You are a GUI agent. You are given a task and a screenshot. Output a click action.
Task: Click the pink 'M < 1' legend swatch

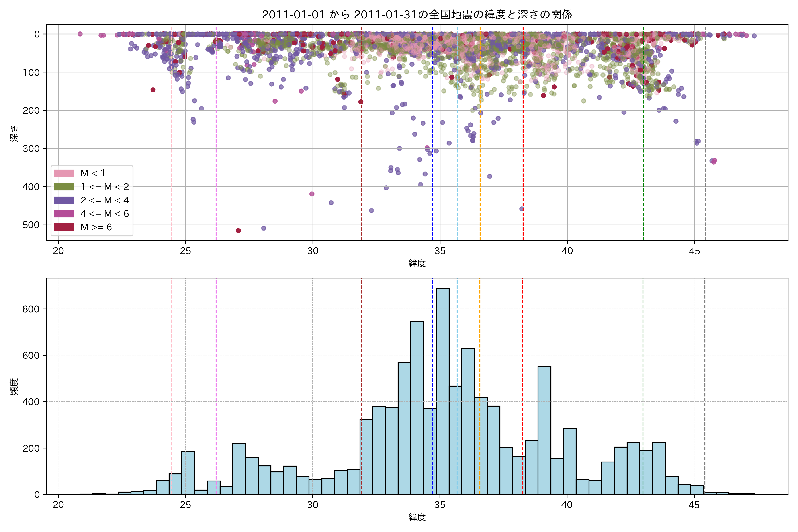click(64, 173)
